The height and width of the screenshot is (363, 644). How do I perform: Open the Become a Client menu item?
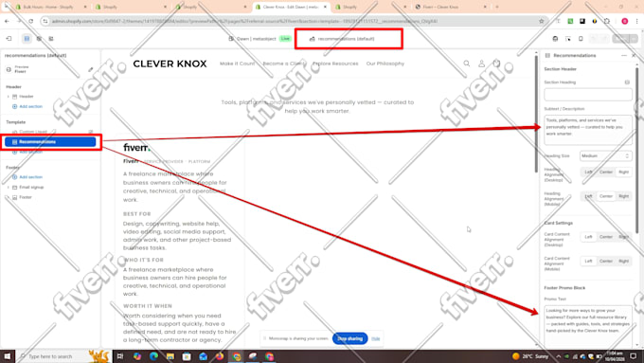coord(283,64)
